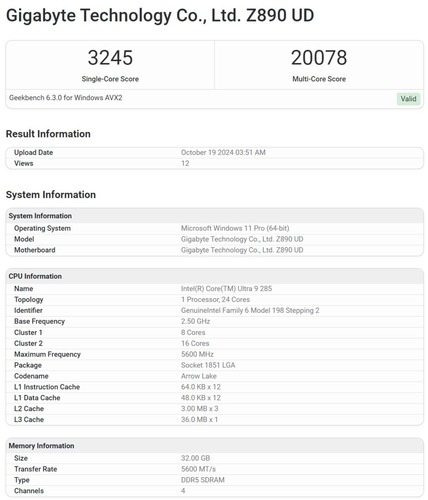Select the Model row's Gigabyte Z890 UD value
This screenshot has height=500, width=428.
click(x=242, y=239)
